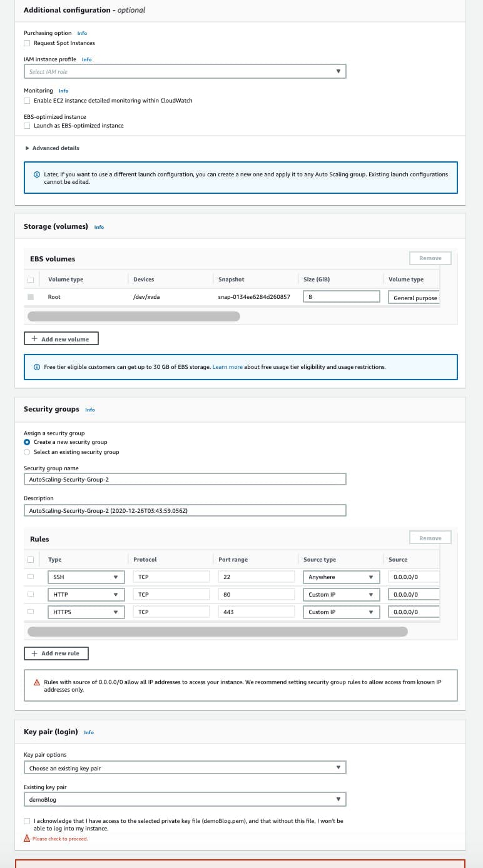Open the HTTPS rule type dropdown

tap(86, 612)
